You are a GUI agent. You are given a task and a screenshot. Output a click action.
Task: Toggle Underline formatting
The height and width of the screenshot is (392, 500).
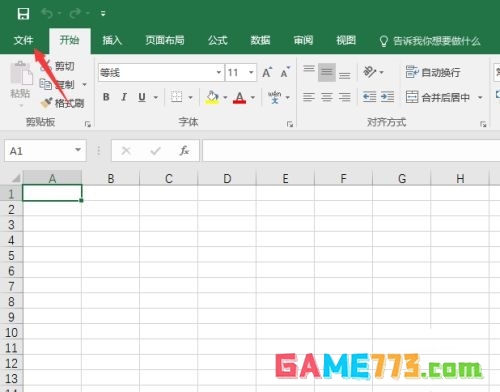click(x=142, y=97)
